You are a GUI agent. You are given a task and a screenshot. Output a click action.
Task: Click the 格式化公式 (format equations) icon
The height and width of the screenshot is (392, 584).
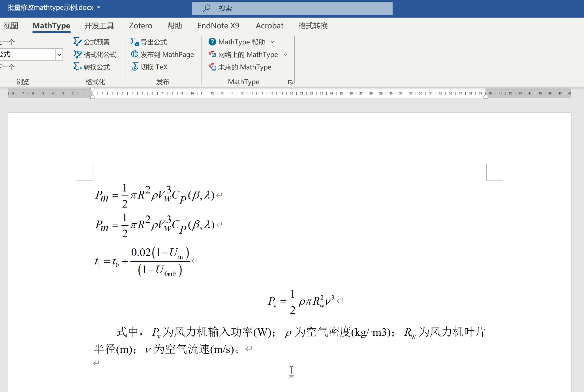coord(77,54)
